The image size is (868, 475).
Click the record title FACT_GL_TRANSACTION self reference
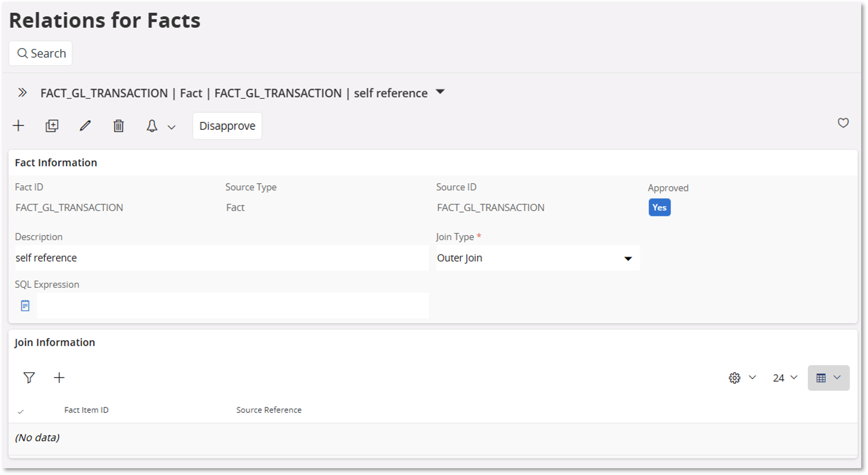pyautogui.click(x=234, y=93)
